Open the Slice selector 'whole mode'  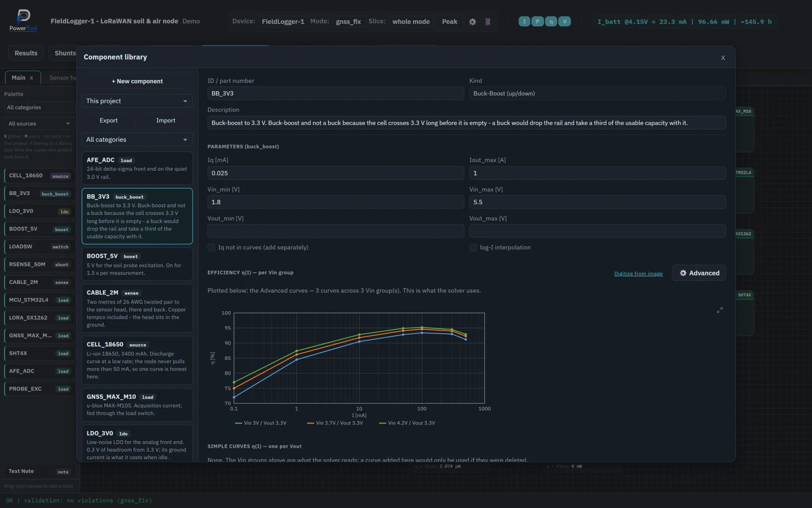click(411, 22)
